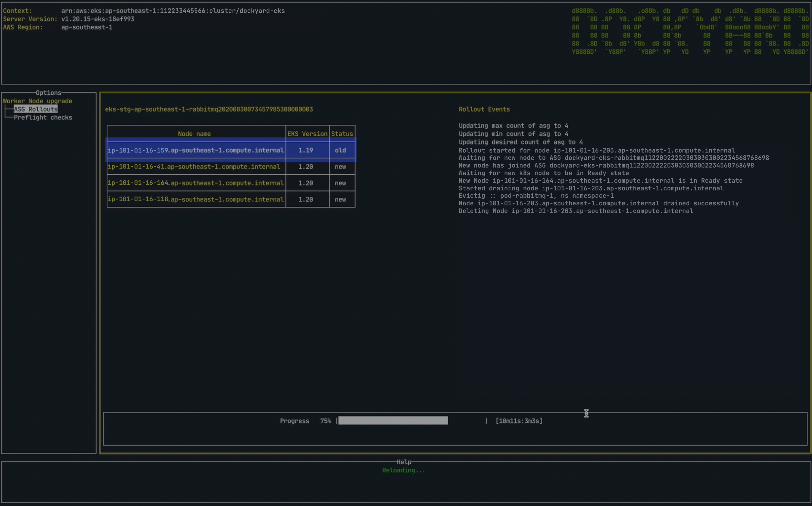Viewport: 812px width, 506px height.
Task: Click the Node name column header
Action: (194, 134)
